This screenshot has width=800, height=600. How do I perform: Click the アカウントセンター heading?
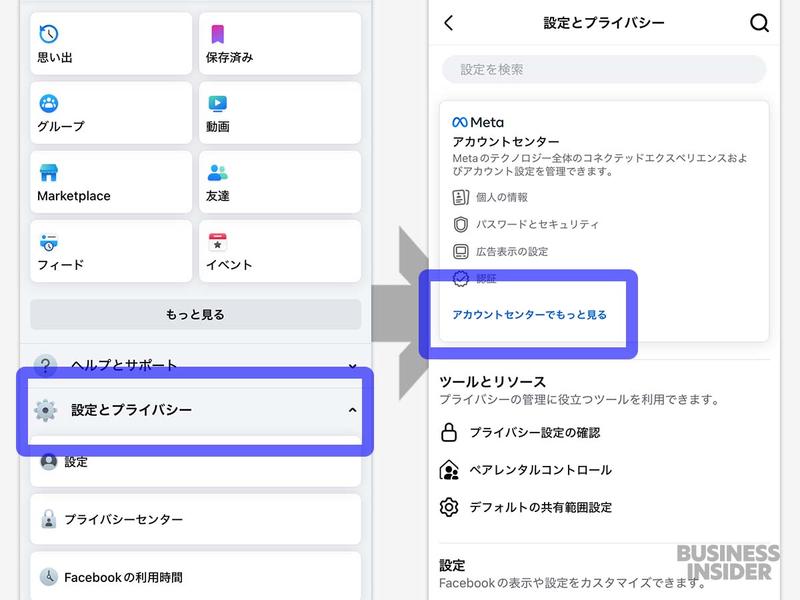pos(506,141)
